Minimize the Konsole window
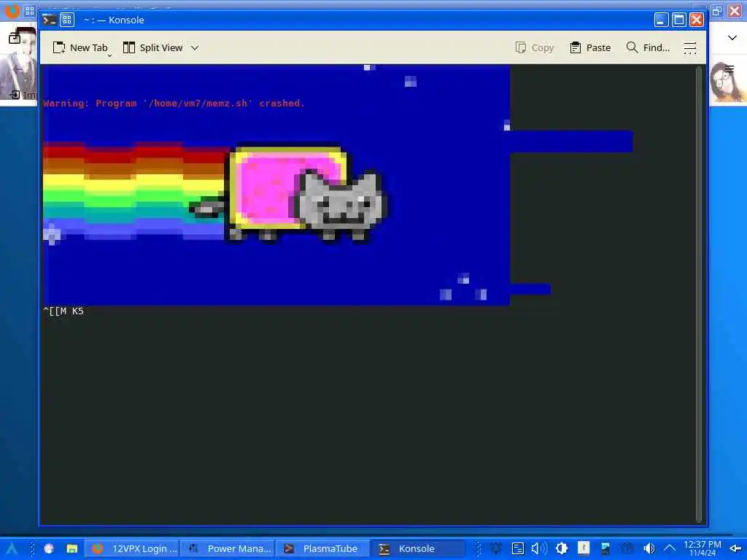This screenshot has height=560, width=747. point(661,20)
